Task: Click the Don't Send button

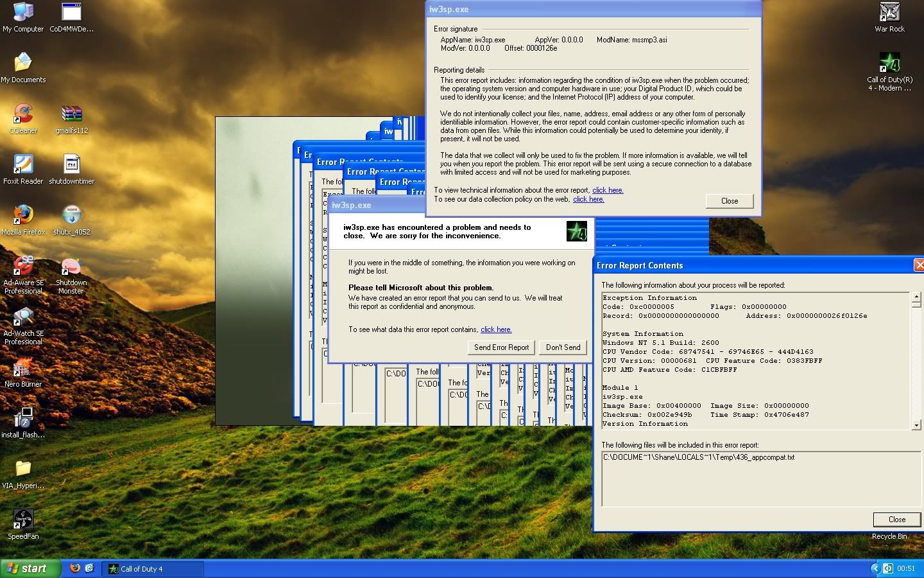Action: coord(563,347)
